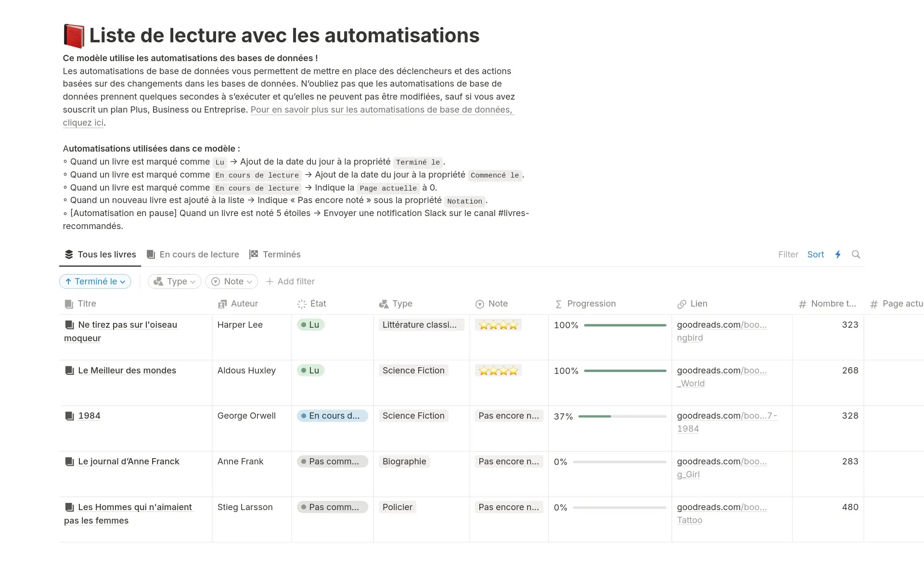924x577 pixels.
Task: Click the plus icon beside Add filter
Action: pos(269,282)
